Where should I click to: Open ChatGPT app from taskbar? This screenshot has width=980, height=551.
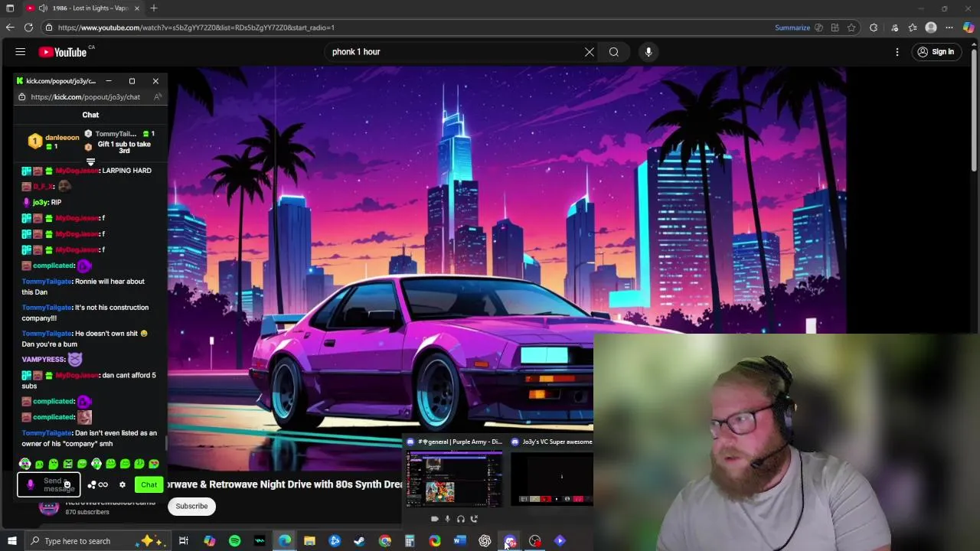[x=485, y=541]
